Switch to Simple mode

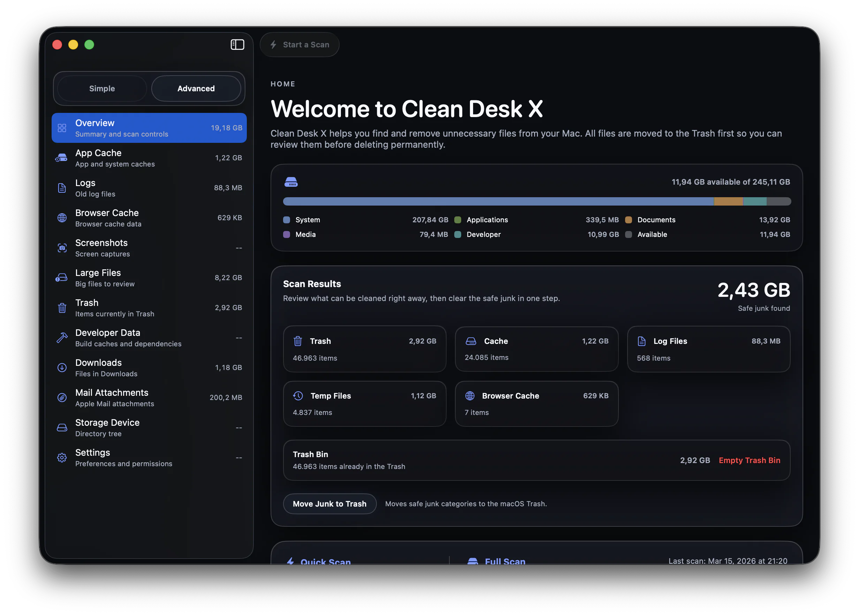tap(101, 88)
